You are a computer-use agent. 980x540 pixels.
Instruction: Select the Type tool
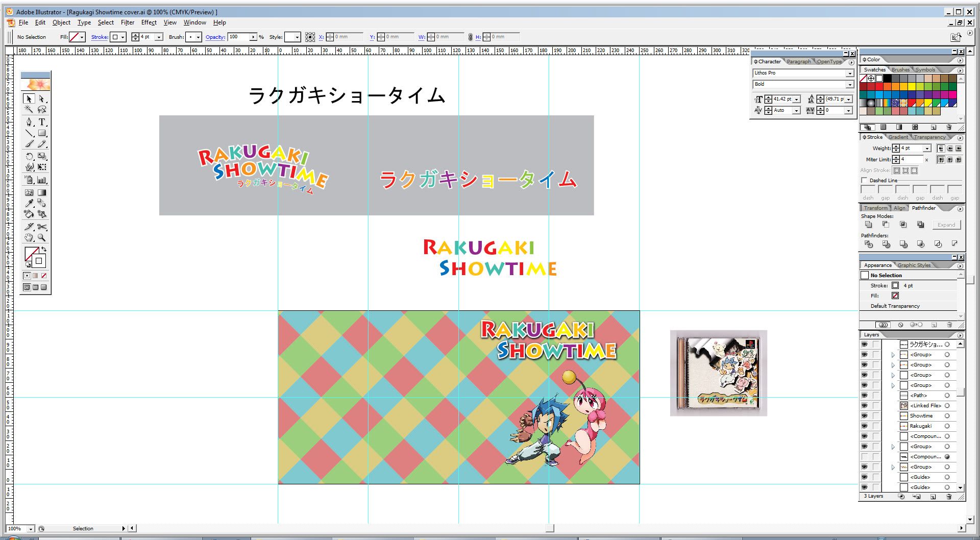pyautogui.click(x=42, y=122)
